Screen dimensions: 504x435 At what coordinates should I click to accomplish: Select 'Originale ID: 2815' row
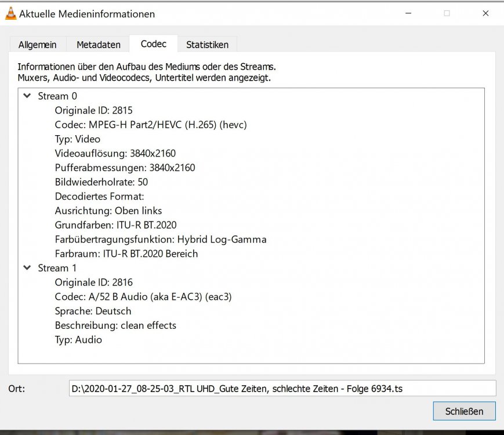point(93,110)
